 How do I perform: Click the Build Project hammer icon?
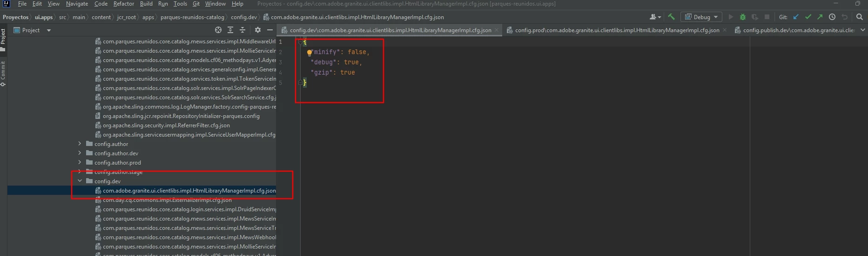click(671, 17)
